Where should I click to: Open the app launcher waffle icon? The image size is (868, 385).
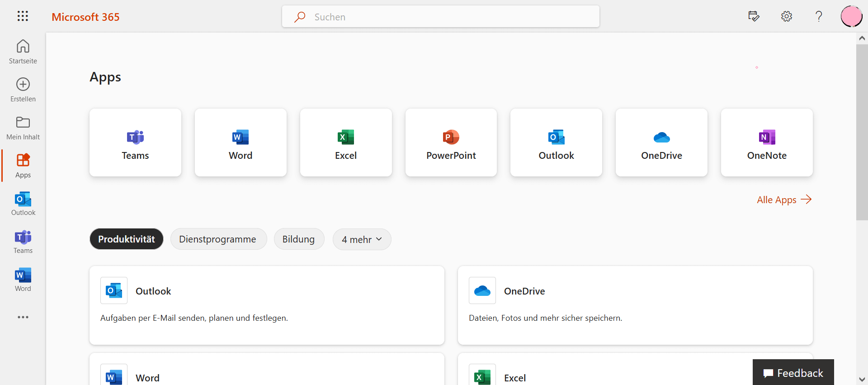(23, 16)
